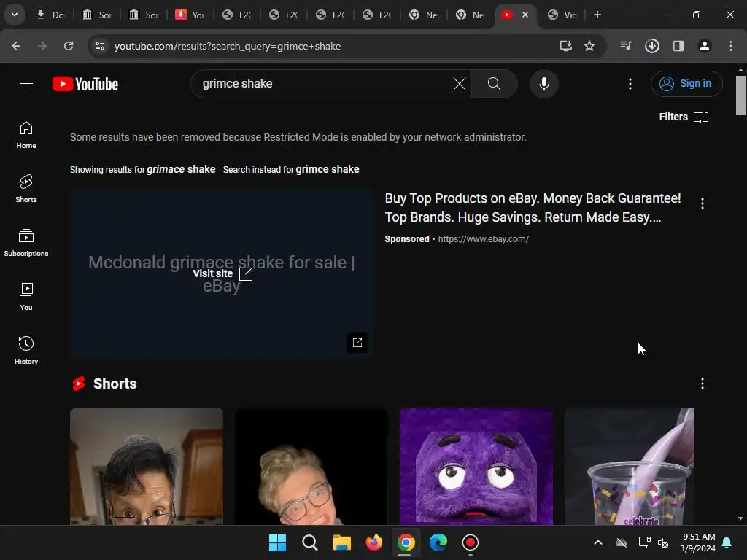This screenshot has height=560, width=747.
Task: Open the first Short with gray-haired man
Action: (146, 467)
